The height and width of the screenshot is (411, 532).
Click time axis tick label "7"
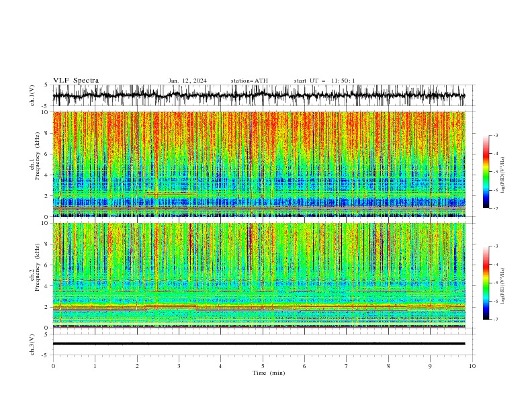coord(347,366)
